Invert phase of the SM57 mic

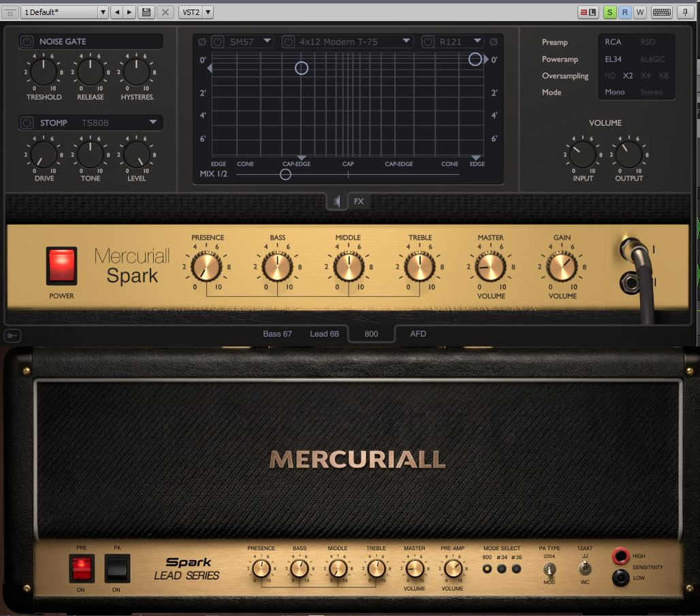tap(202, 42)
